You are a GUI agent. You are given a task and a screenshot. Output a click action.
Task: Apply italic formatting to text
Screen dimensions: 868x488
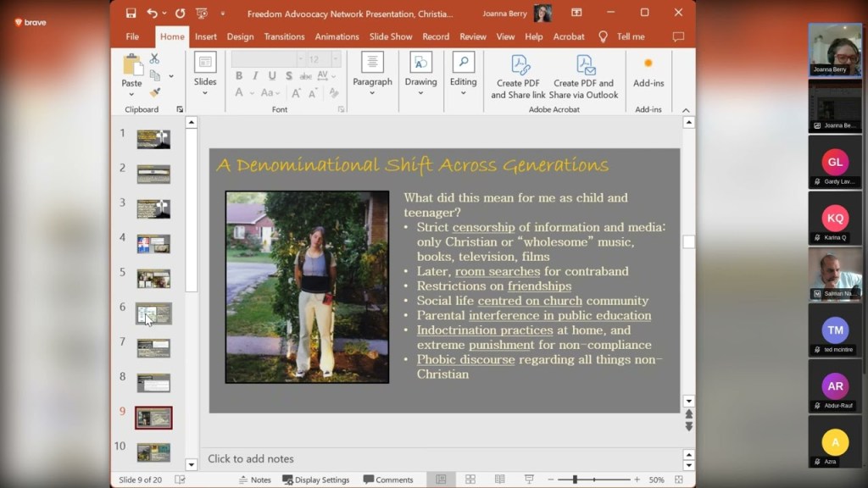click(x=255, y=75)
